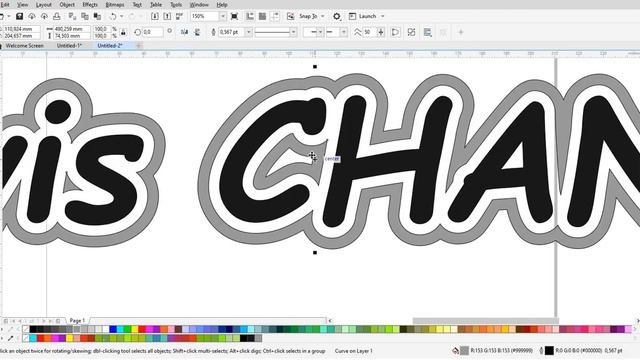Open the Object menu
This screenshot has height=360, width=640.
pyautogui.click(x=67, y=5)
